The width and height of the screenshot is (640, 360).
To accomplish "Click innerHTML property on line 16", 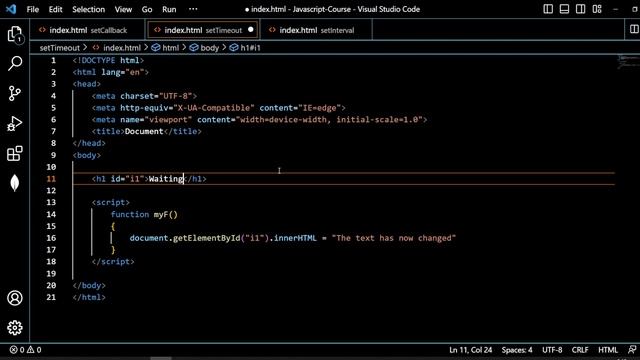I will [x=295, y=238].
